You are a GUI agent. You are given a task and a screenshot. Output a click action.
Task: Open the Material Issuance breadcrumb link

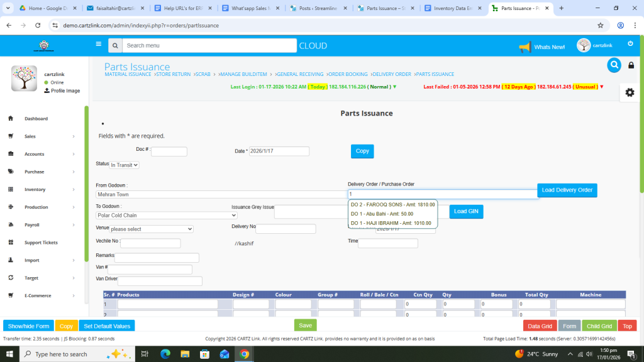coord(128,74)
